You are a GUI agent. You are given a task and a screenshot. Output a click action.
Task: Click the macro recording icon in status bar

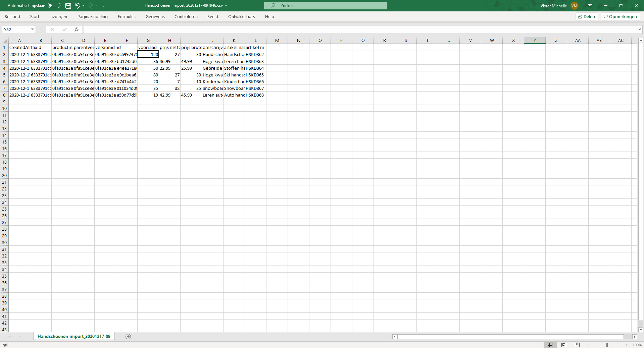pos(5,345)
